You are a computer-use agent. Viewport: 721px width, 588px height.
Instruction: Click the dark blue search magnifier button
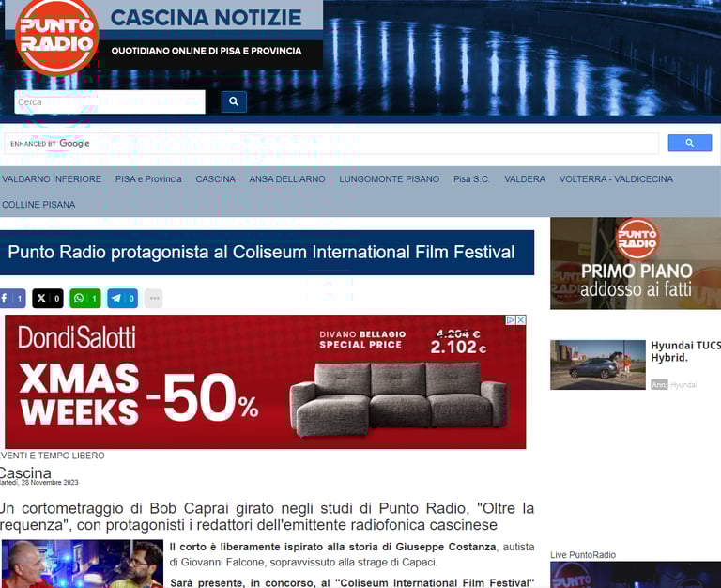(x=234, y=101)
